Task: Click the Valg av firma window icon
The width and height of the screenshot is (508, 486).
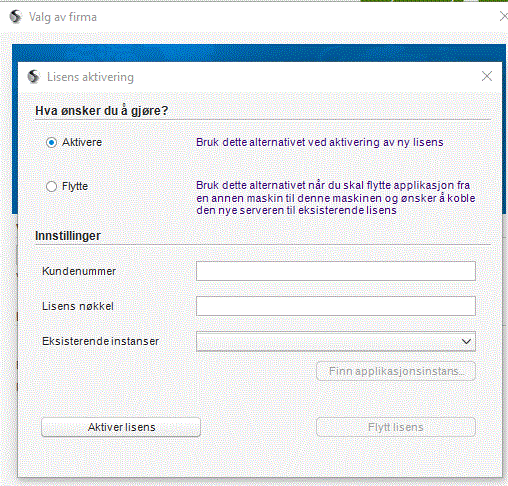Action: coord(15,17)
